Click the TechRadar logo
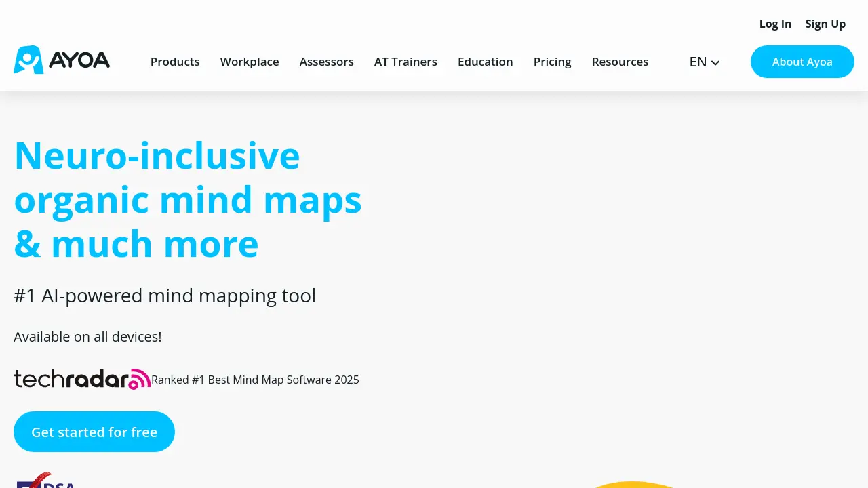The width and height of the screenshot is (868, 488). tap(82, 379)
